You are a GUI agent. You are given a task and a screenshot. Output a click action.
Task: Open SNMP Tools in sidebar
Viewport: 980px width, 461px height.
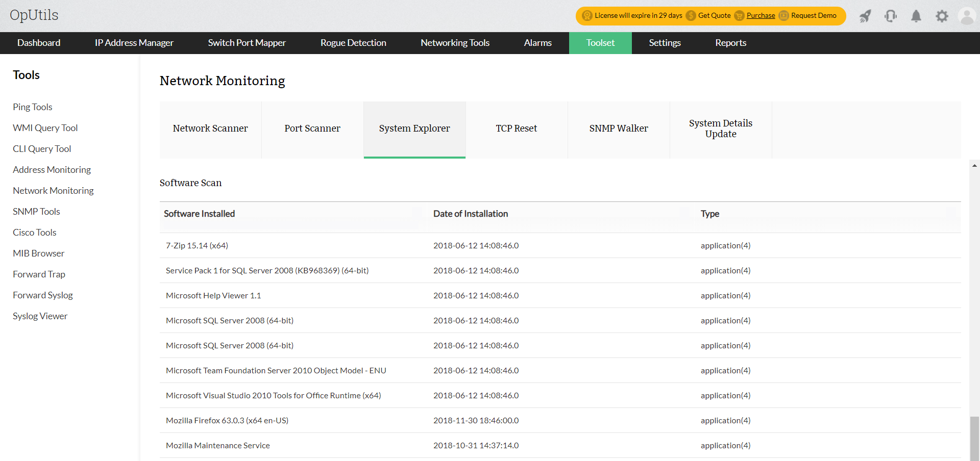(36, 212)
